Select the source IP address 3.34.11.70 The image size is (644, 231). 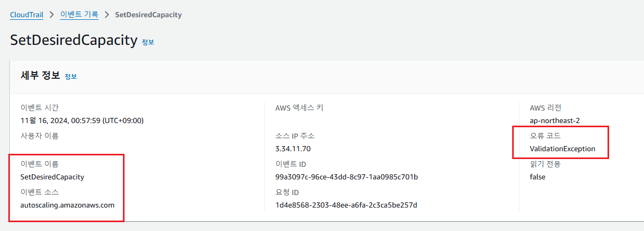[293, 149]
